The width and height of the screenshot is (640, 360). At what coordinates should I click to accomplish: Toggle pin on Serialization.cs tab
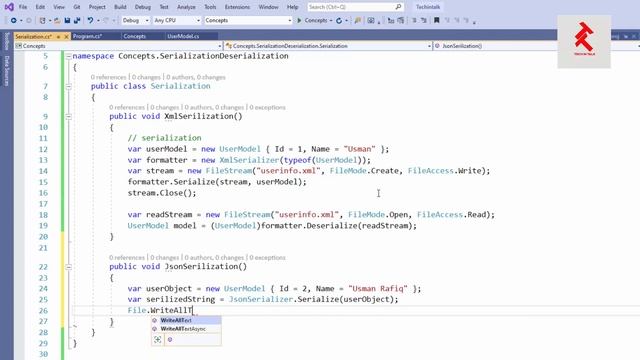tap(58, 37)
